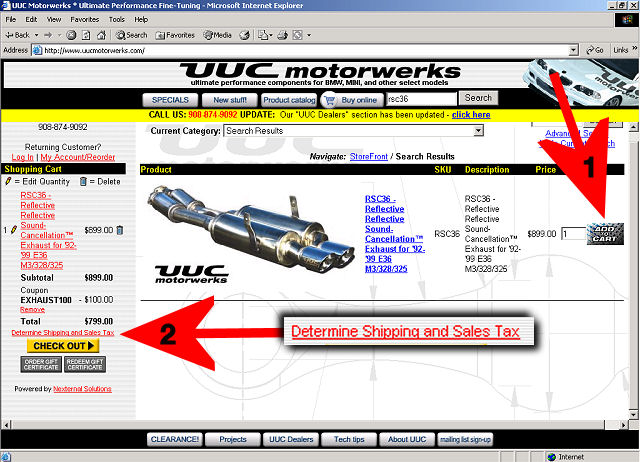
Task: Click the Mail toolbar icon
Action: pyautogui.click(x=263, y=35)
